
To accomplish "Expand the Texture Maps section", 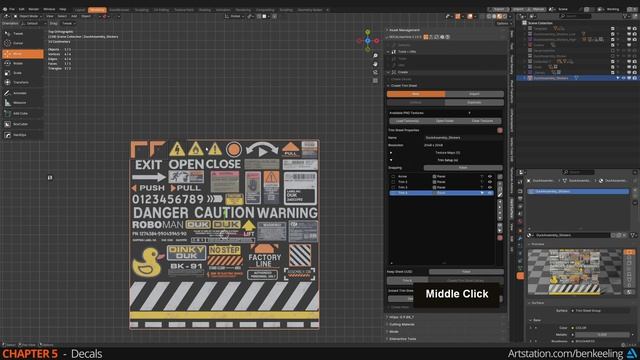I will pyautogui.click(x=391, y=153).
